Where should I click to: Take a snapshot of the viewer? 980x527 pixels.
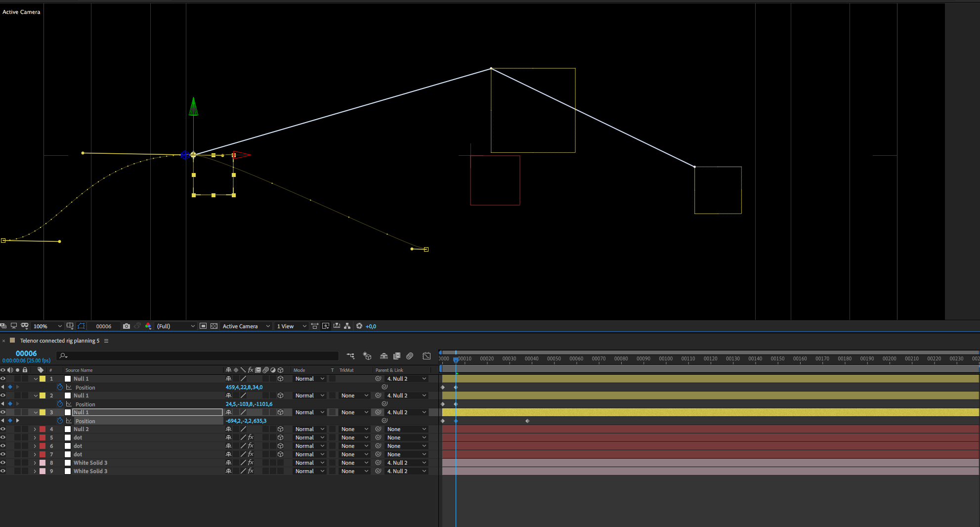tap(127, 326)
